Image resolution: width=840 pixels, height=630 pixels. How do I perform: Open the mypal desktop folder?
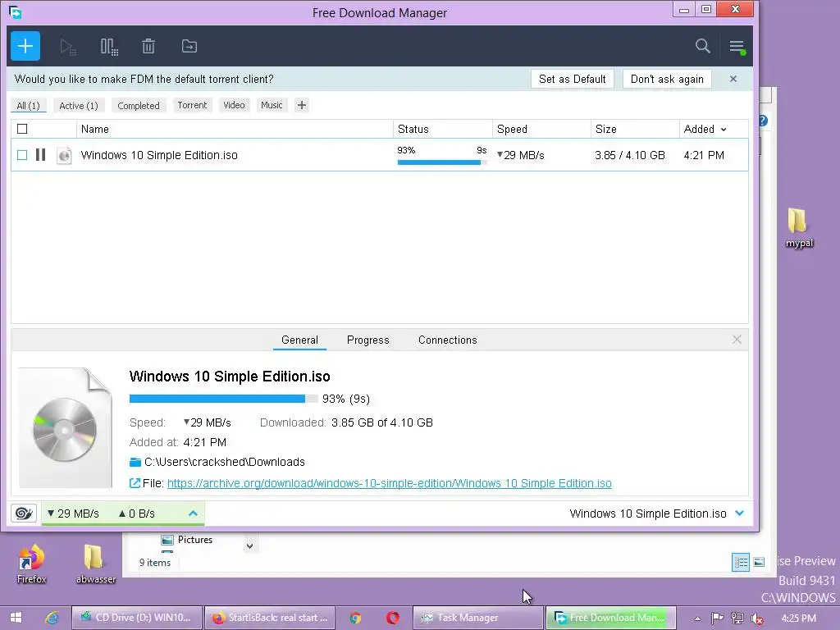799,228
